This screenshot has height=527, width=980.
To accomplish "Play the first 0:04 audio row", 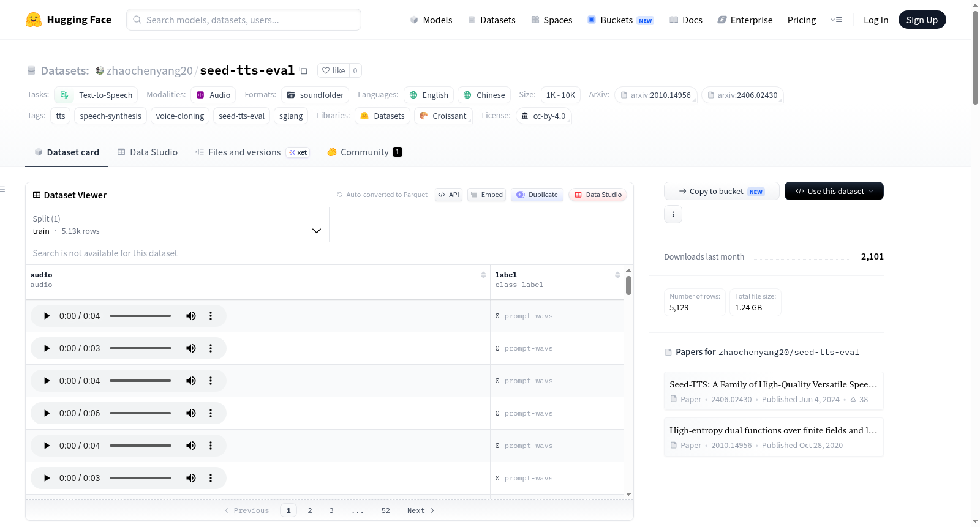I will tap(47, 316).
